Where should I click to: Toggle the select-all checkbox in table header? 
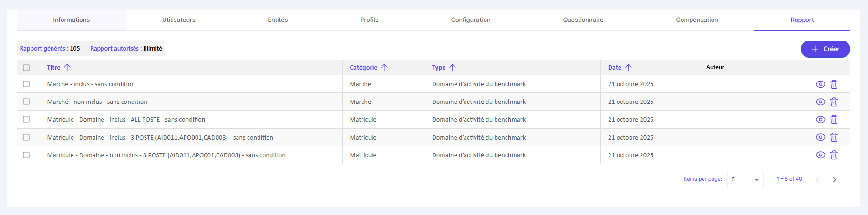click(x=26, y=68)
